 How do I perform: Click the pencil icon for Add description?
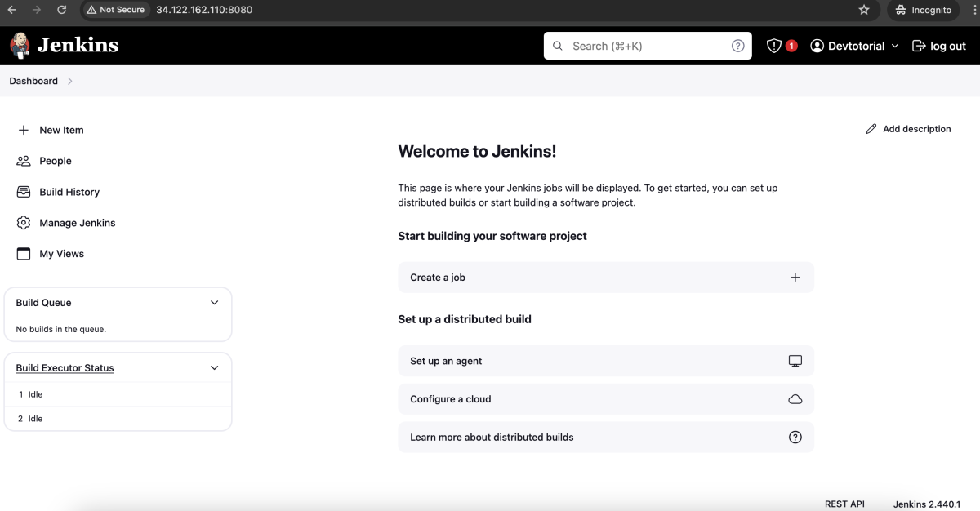(x=871, y=129)
